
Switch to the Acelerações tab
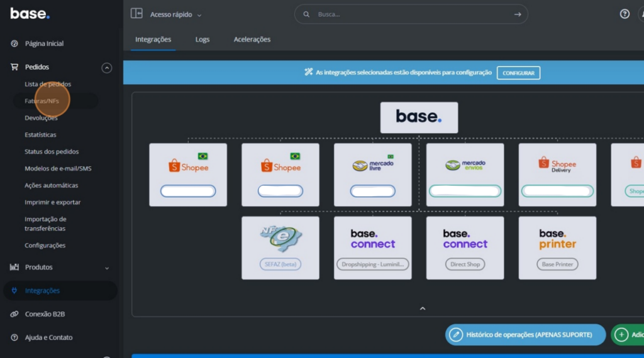[x=252, y=40]
